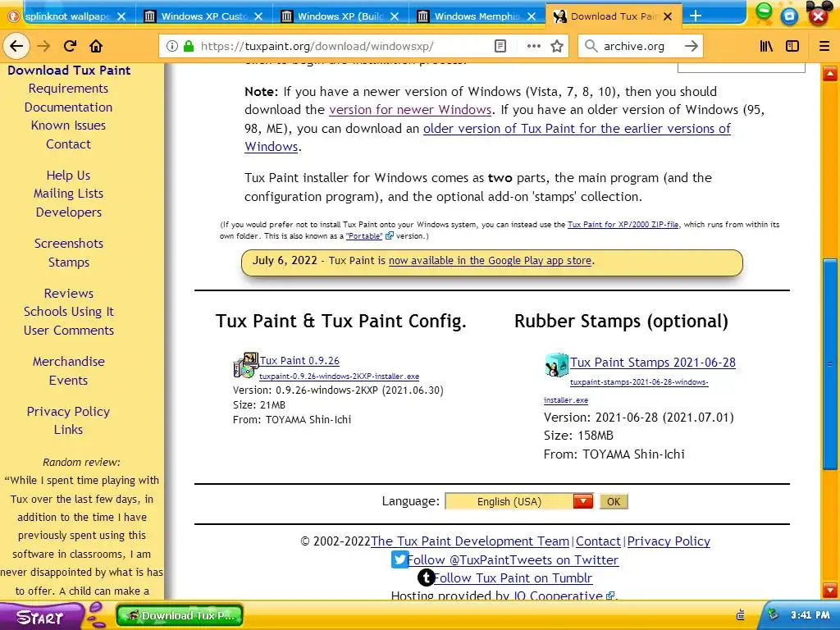Click tray icon left of clock

[773, 614]
